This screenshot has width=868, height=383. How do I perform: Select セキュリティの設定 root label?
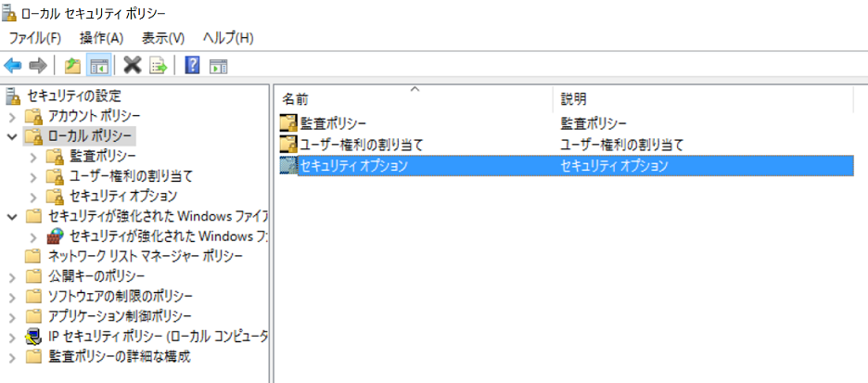click(74, 96)
